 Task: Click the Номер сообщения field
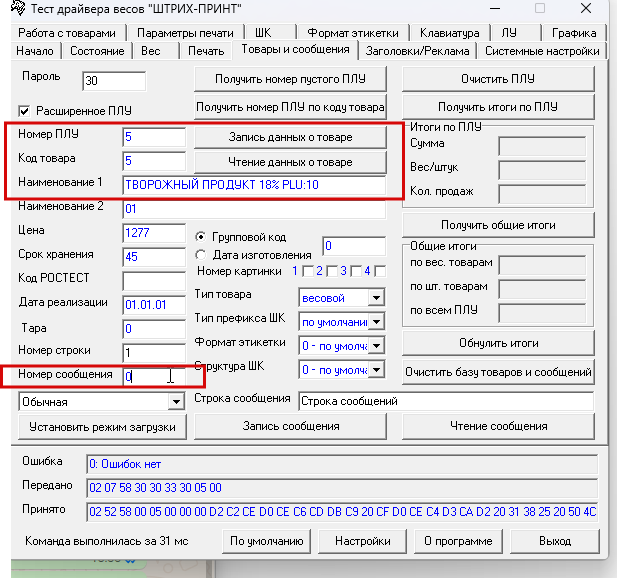pos(154,377)
